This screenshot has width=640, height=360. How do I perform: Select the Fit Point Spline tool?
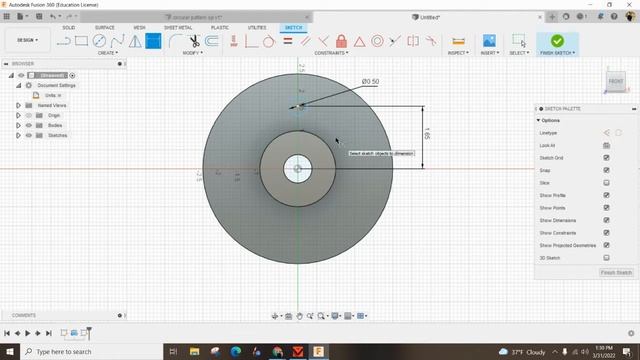(x=117, y=41)
